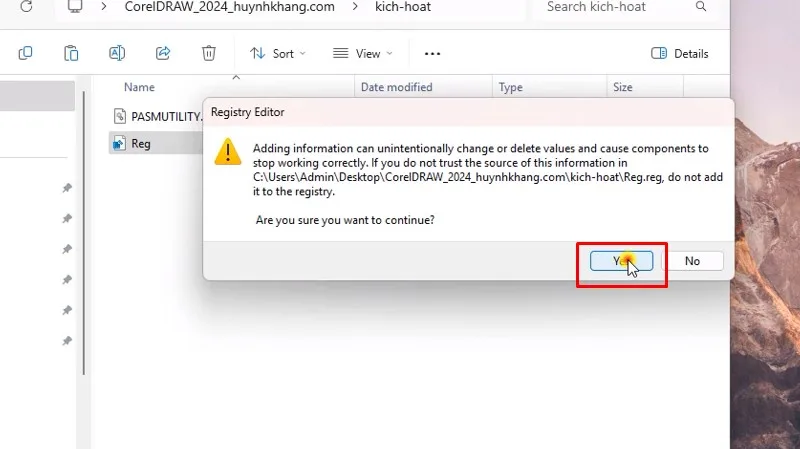The width and height of the screenshot is (800, 449).
Task: Click Yes in Registry Editor dialog
Action: tap(620, 261)
